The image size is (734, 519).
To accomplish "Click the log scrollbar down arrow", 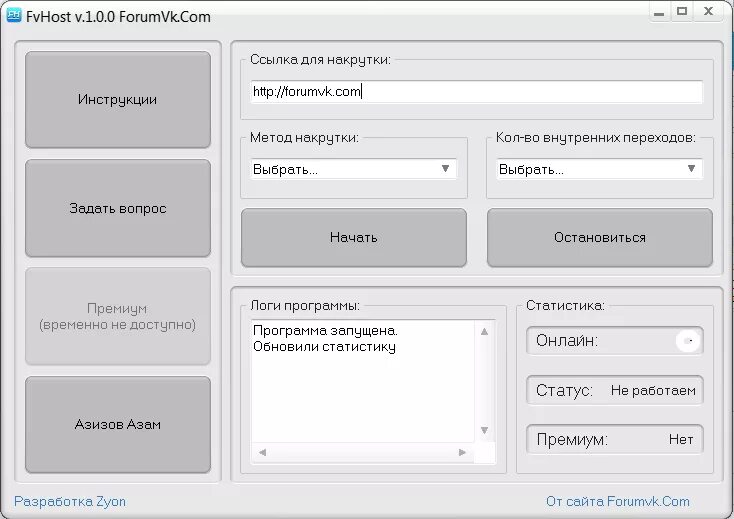I will [484, 430].
